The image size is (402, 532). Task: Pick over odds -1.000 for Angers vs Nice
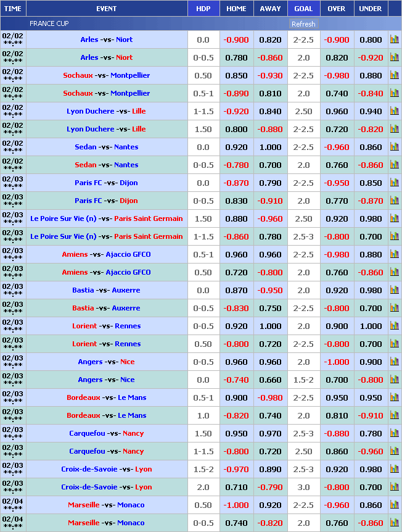click(336, 362)
